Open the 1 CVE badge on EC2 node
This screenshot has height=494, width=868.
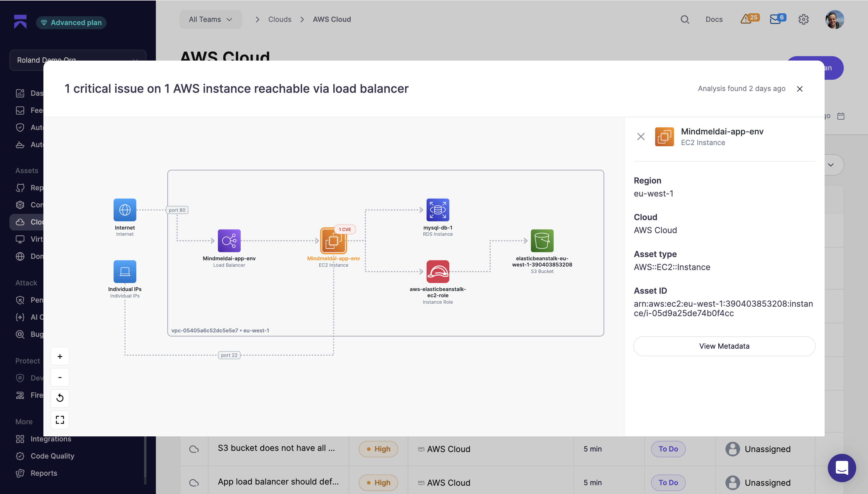point(345,229)
